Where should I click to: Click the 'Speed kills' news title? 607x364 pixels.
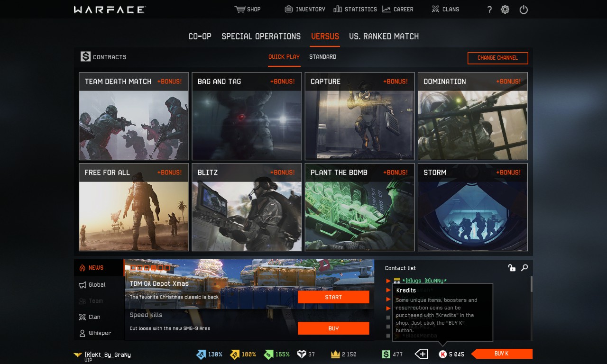click(x=146, y=315)
